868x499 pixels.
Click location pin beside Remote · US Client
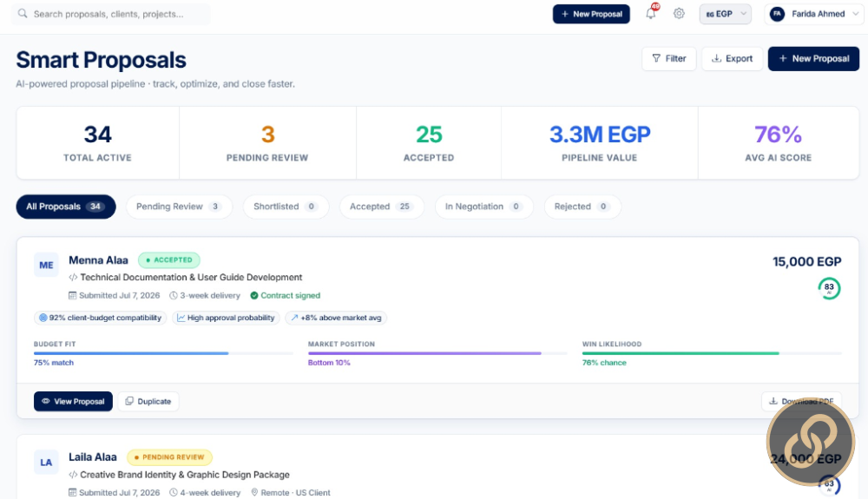point(254,492)
